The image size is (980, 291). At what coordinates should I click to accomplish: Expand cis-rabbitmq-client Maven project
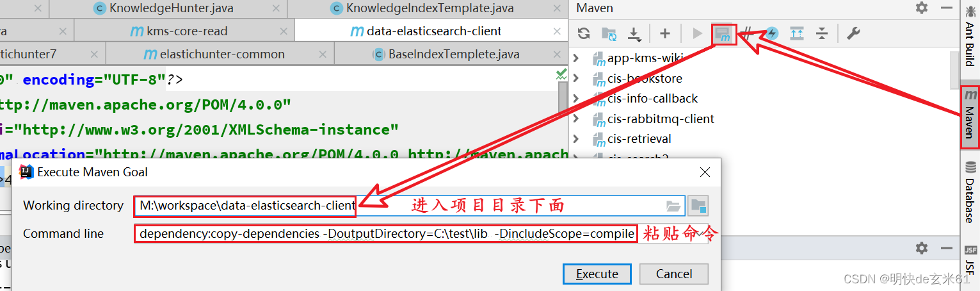point(576,119)
